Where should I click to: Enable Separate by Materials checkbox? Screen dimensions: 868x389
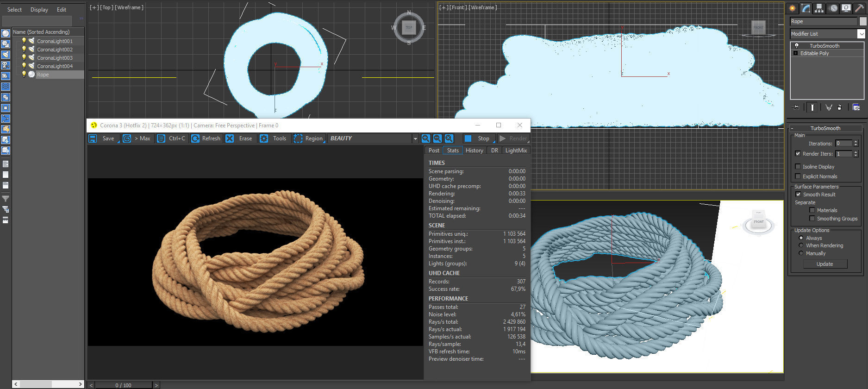[x=812, y=210]
